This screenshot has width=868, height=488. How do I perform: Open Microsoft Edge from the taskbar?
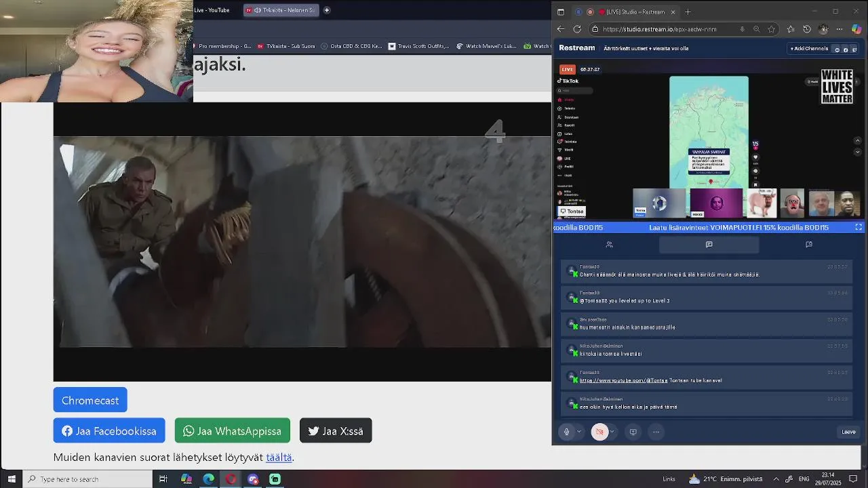[209, 479]
